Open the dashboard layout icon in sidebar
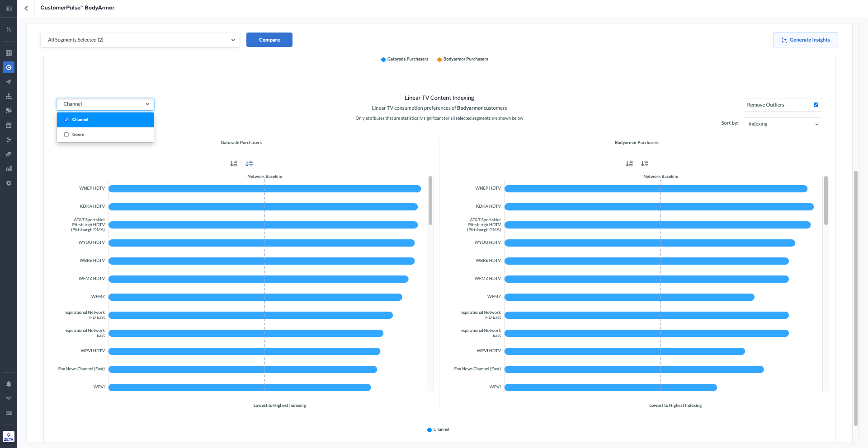868x448 pixels. [x=9, y=53]
